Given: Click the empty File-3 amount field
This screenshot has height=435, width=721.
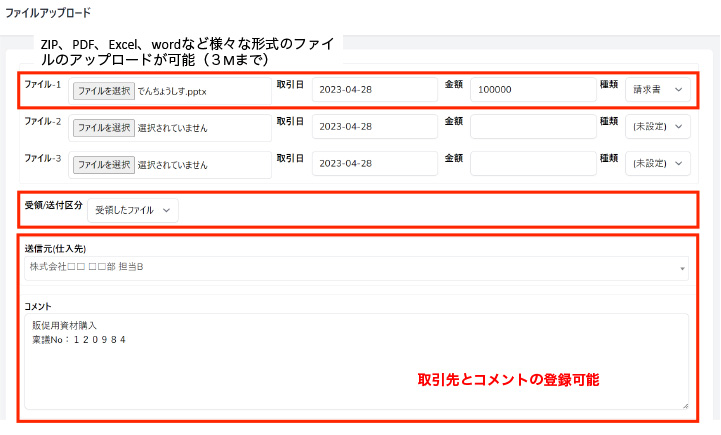Looking at the screenshot, I should point(532,163).
